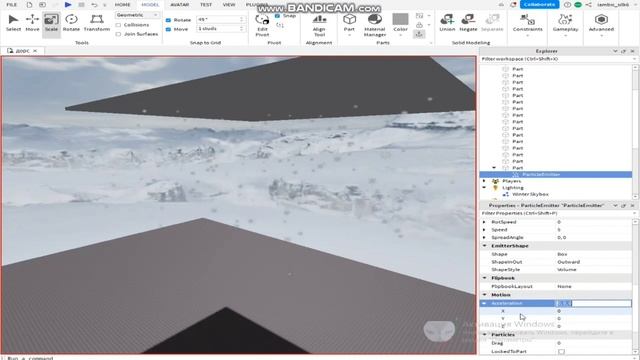Viewport: 640px width, 360px height.
Task: Toggle the LockedToPart property checkbox
Action: click(x=562, y=351)
